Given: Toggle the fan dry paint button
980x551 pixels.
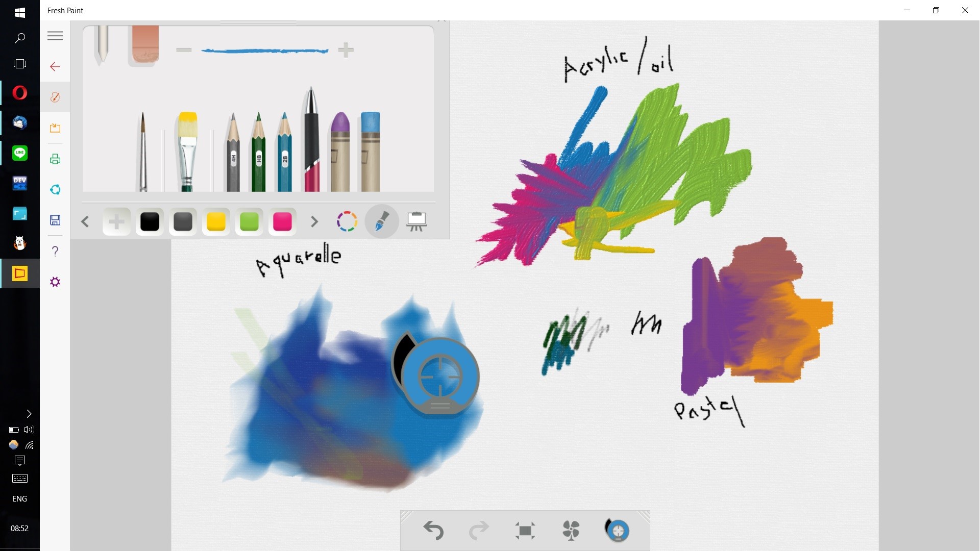Looking at the screenshot, I should point(571,531).
